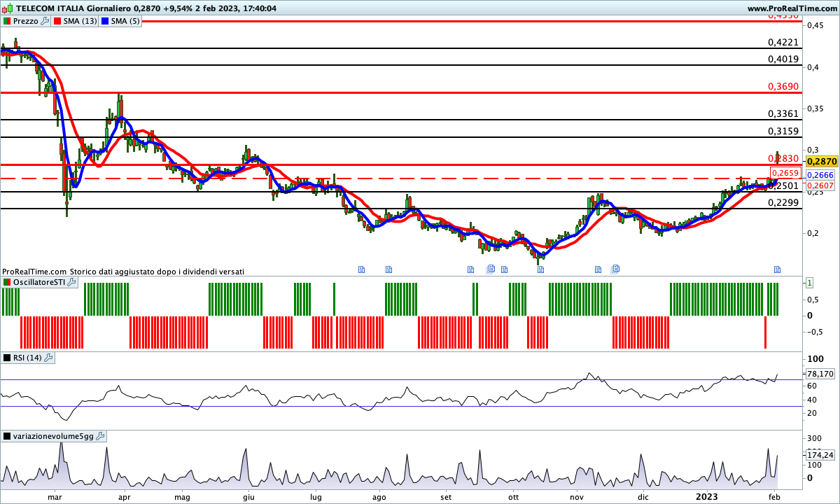Open the stacked documents icon in late September
Image resolution: width=840 pixels, height=504 pixels.
click(x=491, y=269)
